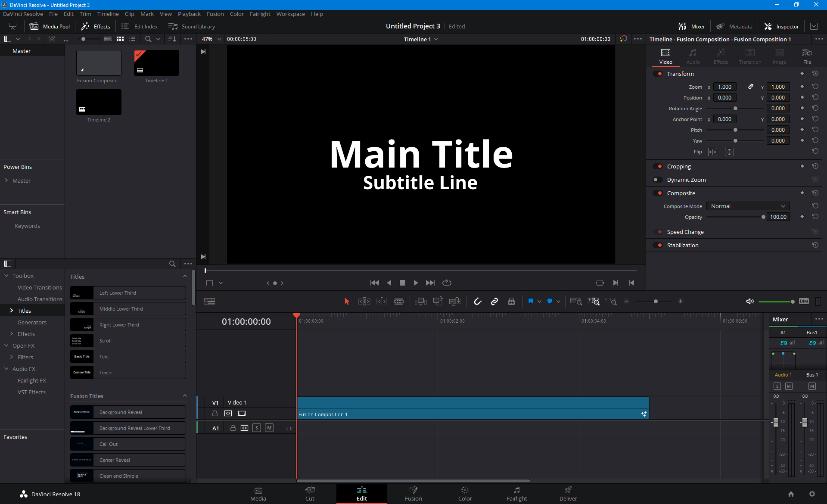Flip the clip vertically
Image resolution: width=827 pixels, height=504 pixels.
coord(729,152)
